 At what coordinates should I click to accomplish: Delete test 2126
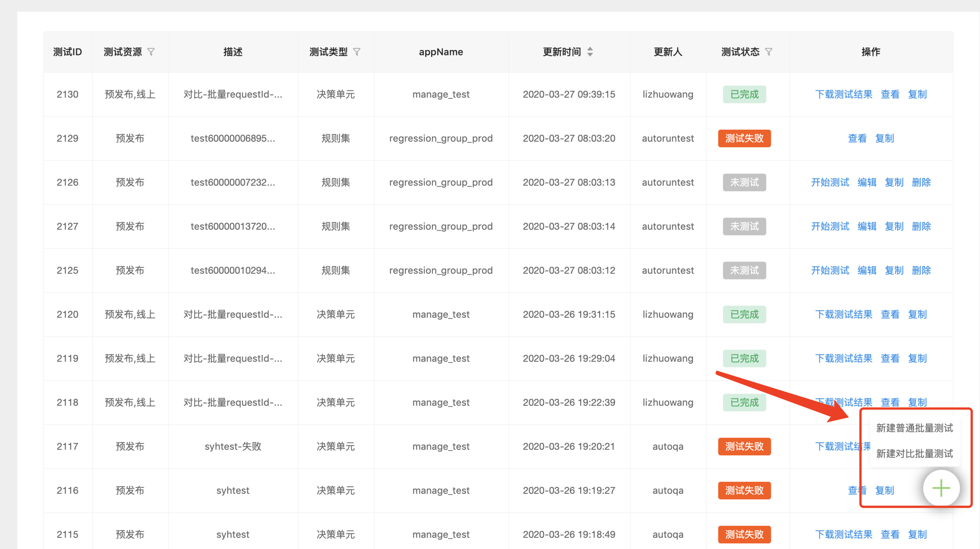[921, 182]
